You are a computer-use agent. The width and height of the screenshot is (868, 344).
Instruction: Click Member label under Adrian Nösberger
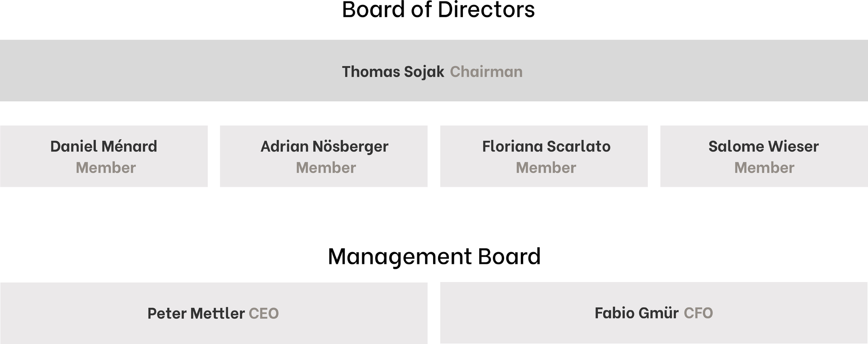[x=326, y=168]
